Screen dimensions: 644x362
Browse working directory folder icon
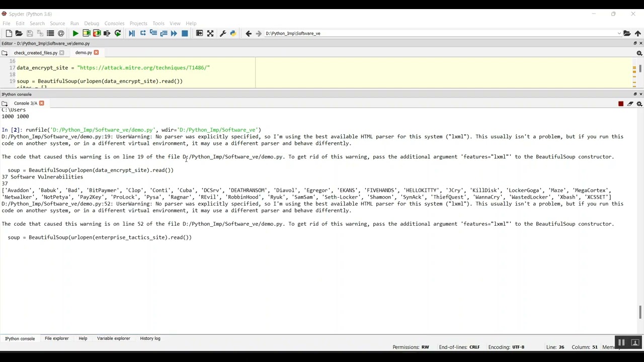(627, 33)
